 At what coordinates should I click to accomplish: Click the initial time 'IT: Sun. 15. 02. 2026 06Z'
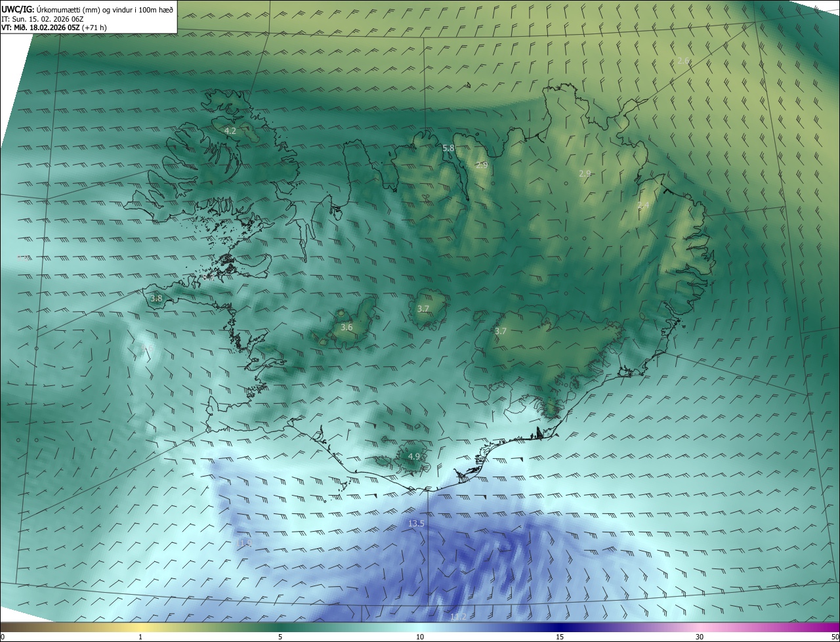pos(43,19)
